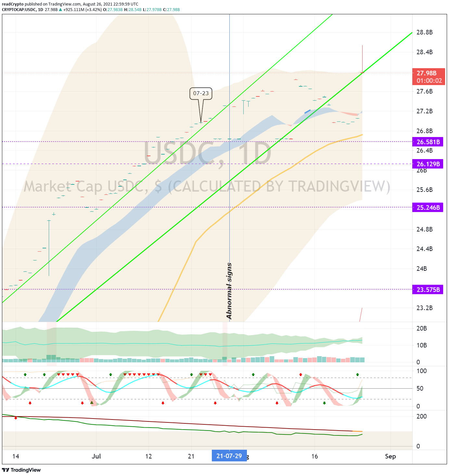Click the 28.4B axis label
This screenshot has width=449, height=476.
(x=424, y=52)
